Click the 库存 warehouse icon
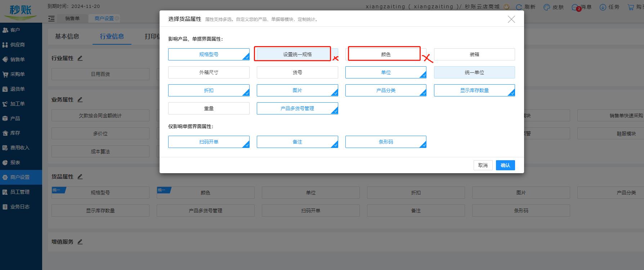Image resolution: width=644 pixels, height=270 pixels. click(x=5, y=133)
